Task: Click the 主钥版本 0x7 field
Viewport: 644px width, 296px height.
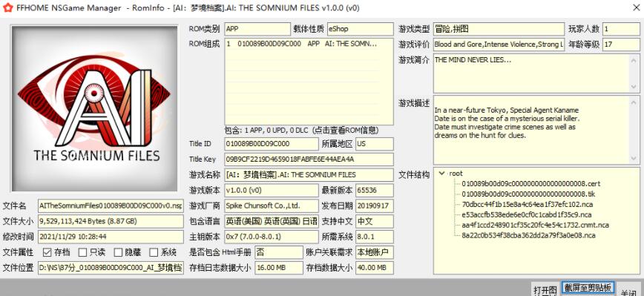Action: pyautogui.click(x=272, y=237)
